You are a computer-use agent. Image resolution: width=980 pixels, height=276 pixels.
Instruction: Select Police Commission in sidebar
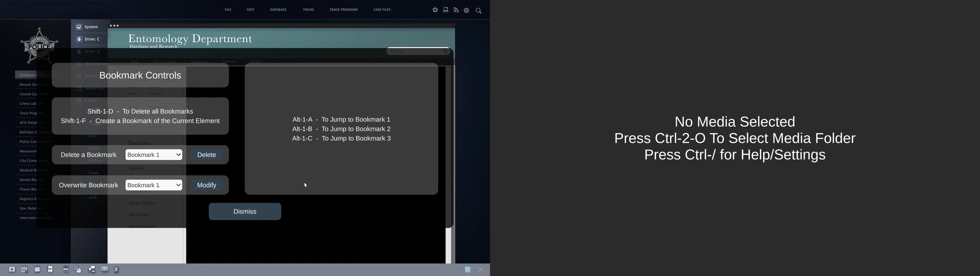pos(35,142)
